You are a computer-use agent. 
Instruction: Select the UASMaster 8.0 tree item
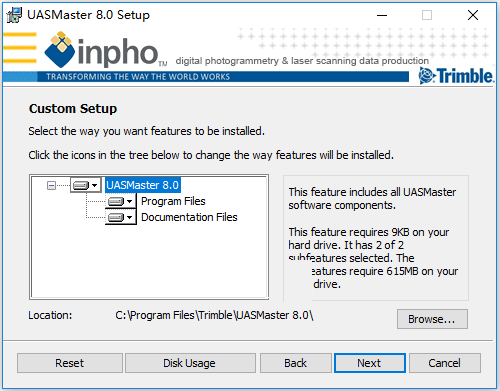pos(143,185)
